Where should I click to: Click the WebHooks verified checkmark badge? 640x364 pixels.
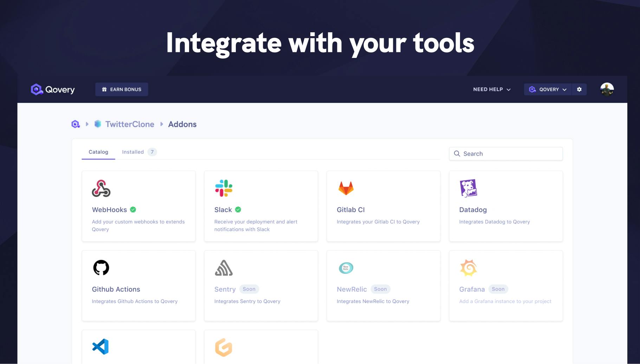(133, 210)
